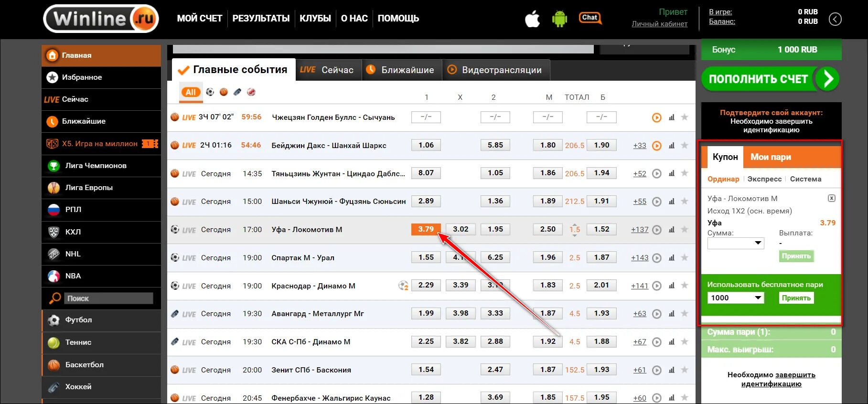
Task: Open the Chat support icon
Action: (590, 18)
